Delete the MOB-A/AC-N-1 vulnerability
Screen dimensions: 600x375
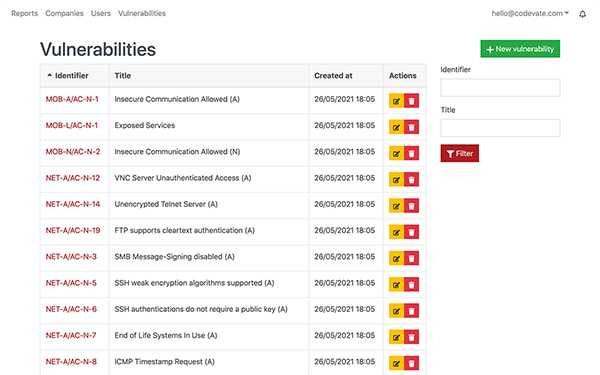click(x=411, y=101)
